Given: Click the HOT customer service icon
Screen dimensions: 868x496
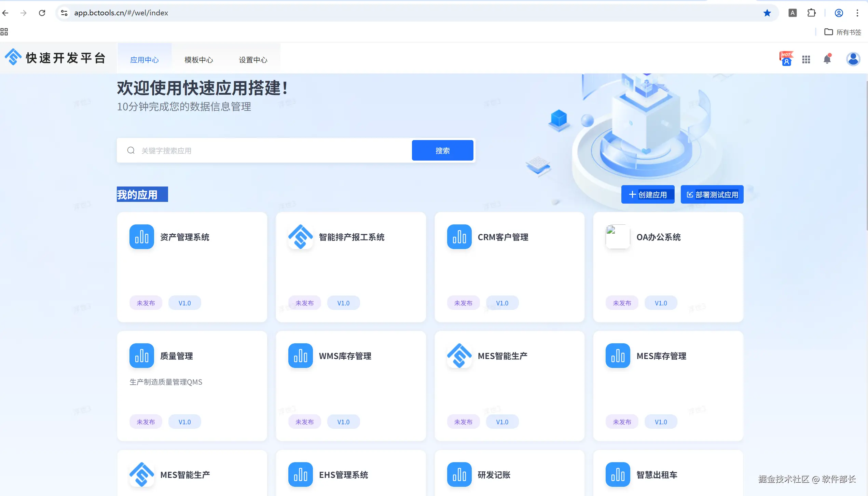Looking at the screenshot, I should [x=786, y=59].
